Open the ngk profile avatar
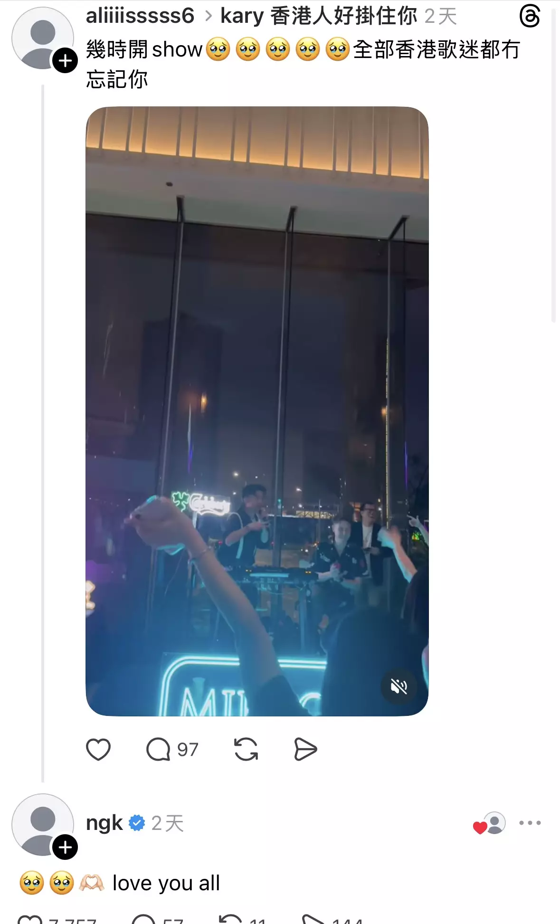Screen dimensions: 560x924 [43, 824]
